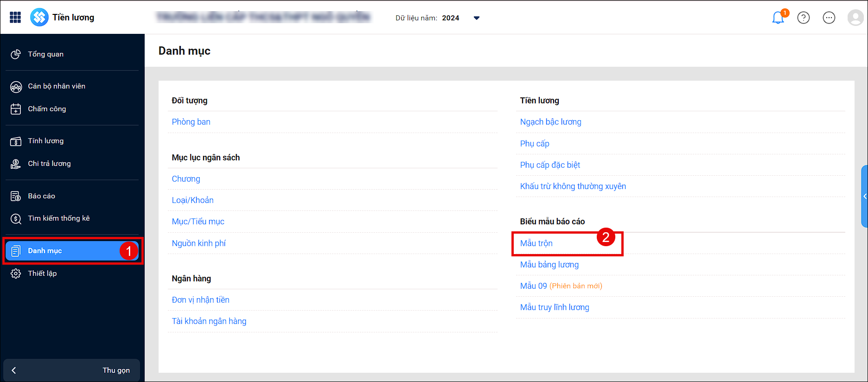Click the Danh mục page title
Viewport: 868px width, 382px height.
pos(185,51)
